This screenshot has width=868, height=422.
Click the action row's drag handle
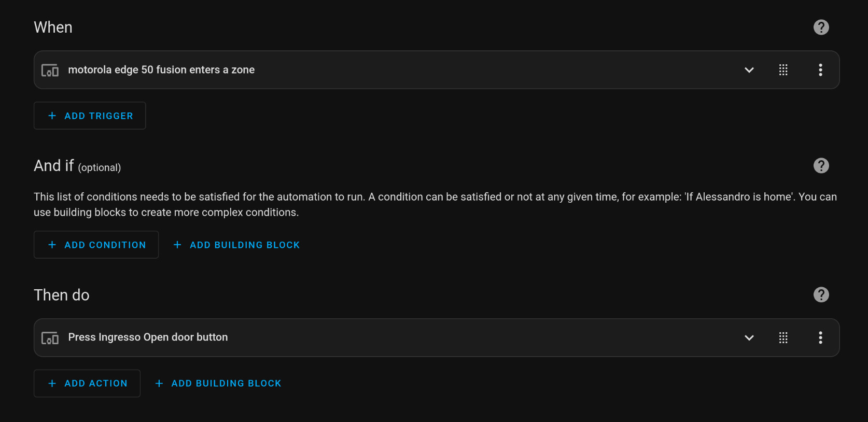pyautogui.click(x=783, y=337)
